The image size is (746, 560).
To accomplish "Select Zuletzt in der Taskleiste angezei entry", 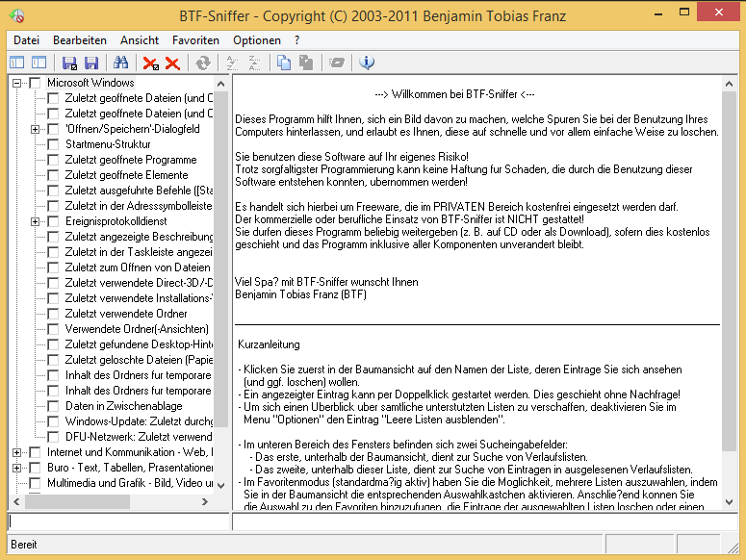I will coord(139,252).
